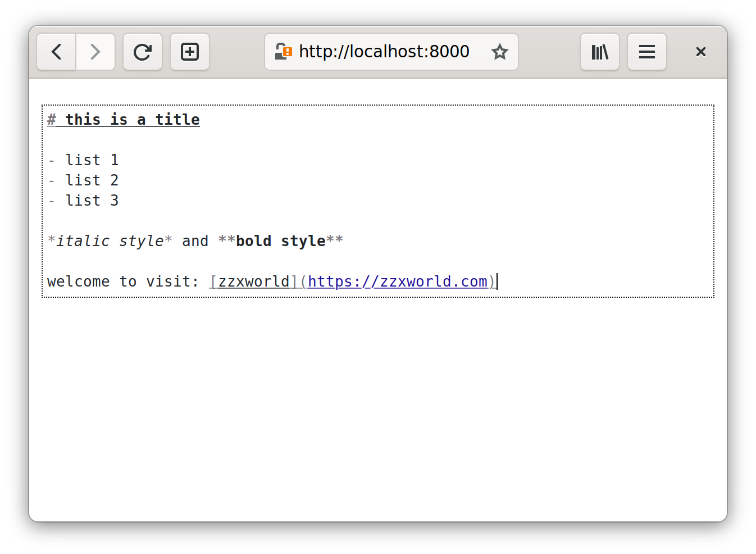The height and width of the screenshot is (554, 756).
Task: Click the "bold style" text
Action: click(x=280, y=241)
